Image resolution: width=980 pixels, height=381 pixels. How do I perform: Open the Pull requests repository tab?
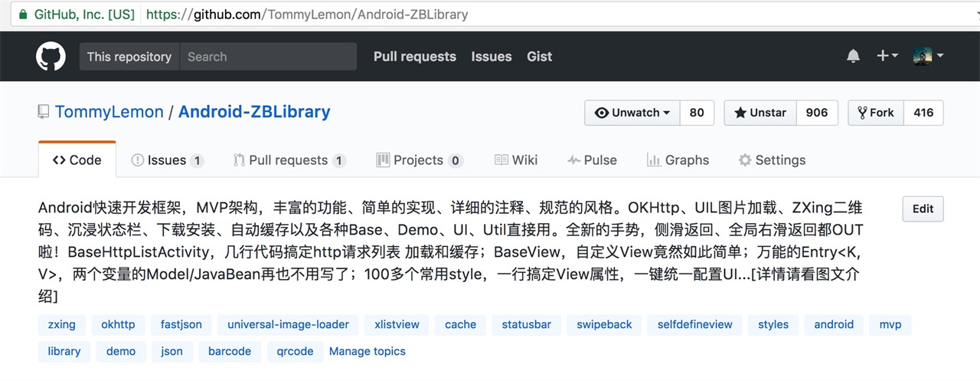click(289, 160)
